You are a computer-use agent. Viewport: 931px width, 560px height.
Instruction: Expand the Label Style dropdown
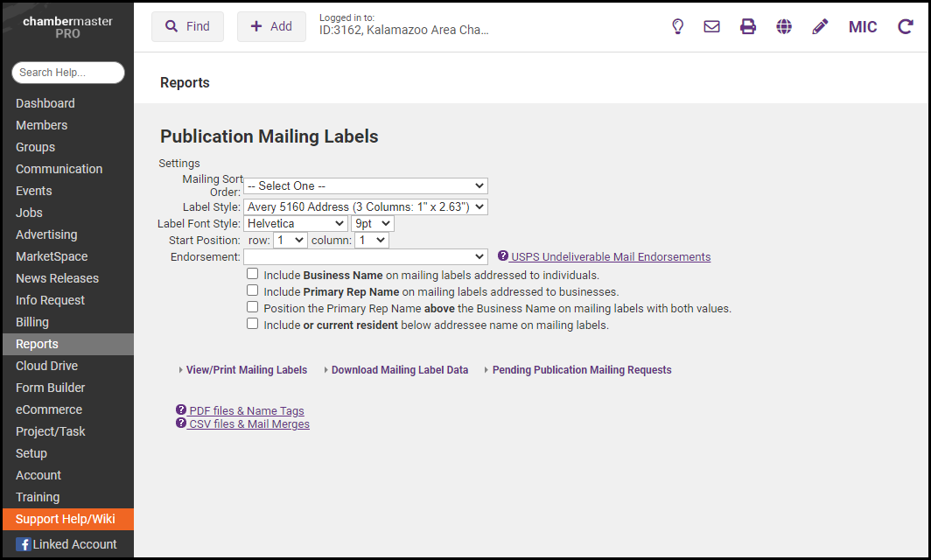click(365, 207)
